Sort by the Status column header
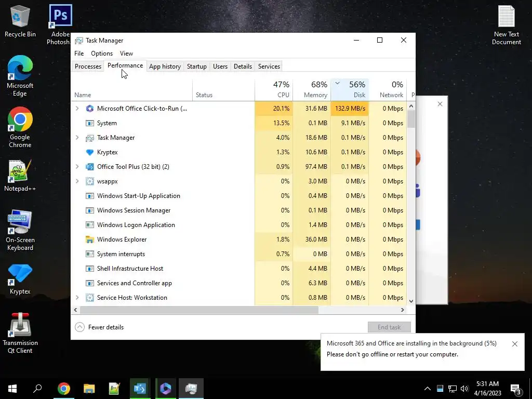This screenshot has height=399, width=532. pos(223,90)
